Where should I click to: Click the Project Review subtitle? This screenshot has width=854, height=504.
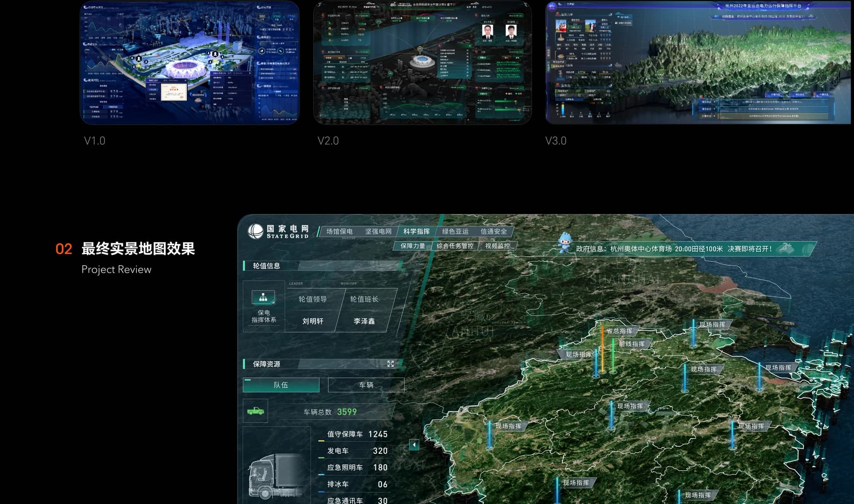(x=117, y=270)
